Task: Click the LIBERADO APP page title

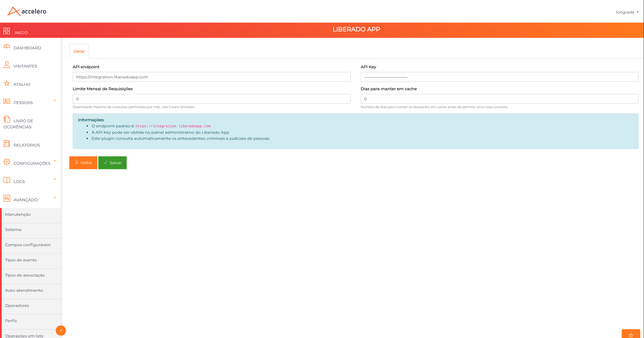Action: point(356,29)
